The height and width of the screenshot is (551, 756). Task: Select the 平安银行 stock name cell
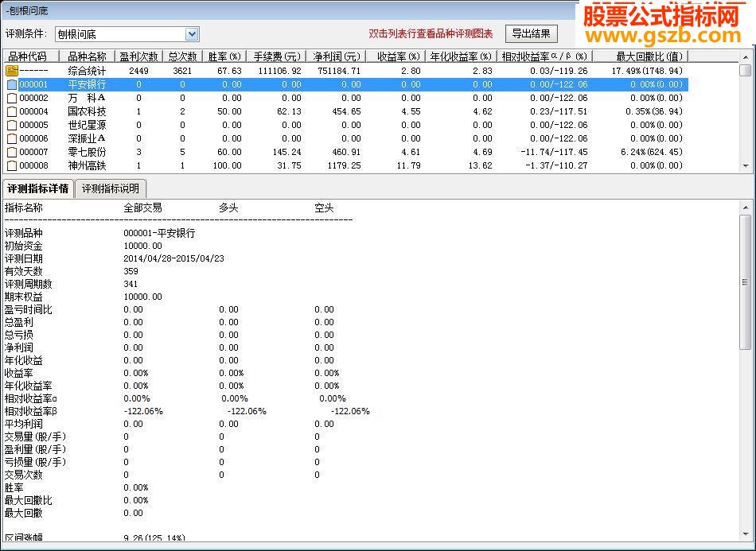click(x=87, y=84)
